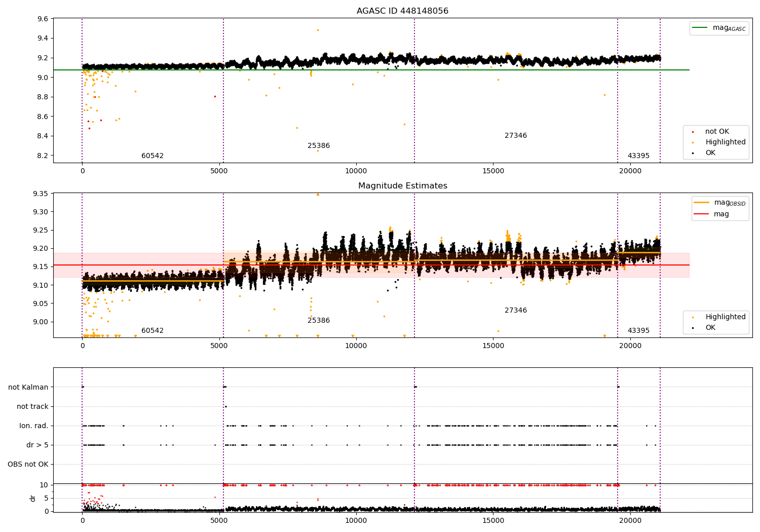This screenshot has width=760, height=532.
Task: Click the 'dr' axis label
Action: (33, 498)
